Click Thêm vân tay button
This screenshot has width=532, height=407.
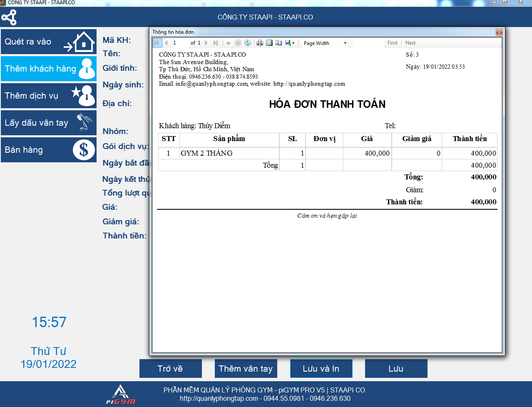click(246, 369)
